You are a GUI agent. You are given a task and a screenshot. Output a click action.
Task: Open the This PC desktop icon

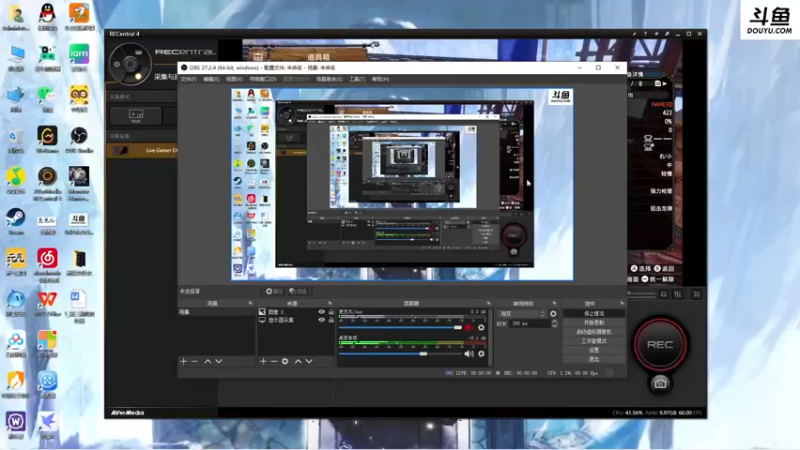pos(16,58)
